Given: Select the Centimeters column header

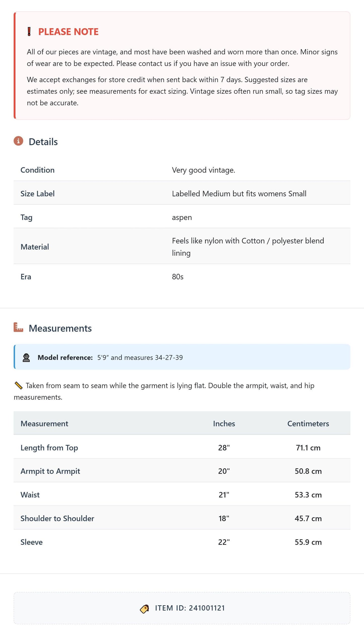Looking at the screenshot, I should (x=308, y=424).
